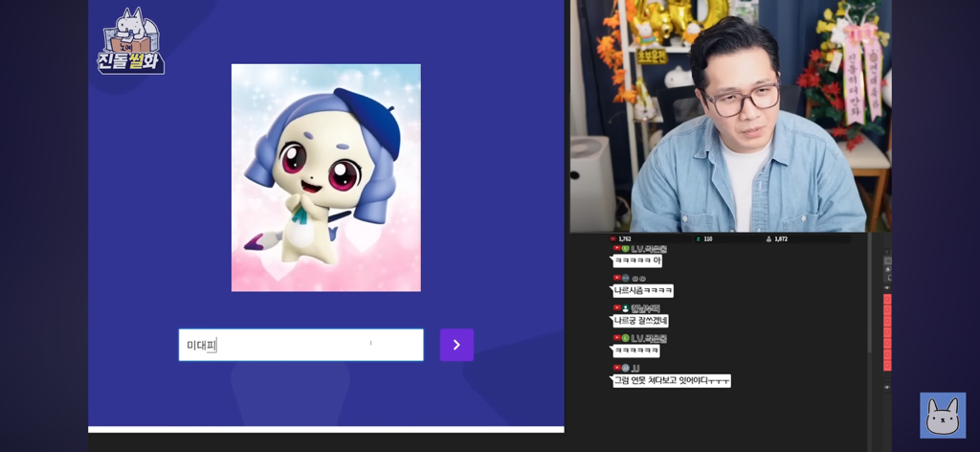Click the YouTube badge beside ㅇㅇ

[617, 279]
